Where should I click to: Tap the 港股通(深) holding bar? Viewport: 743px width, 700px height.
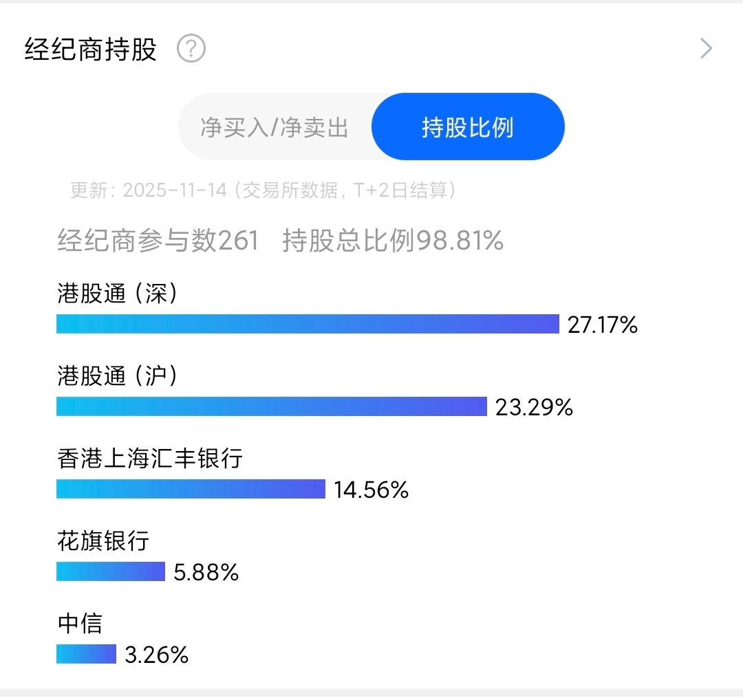[x=308, y=325]
